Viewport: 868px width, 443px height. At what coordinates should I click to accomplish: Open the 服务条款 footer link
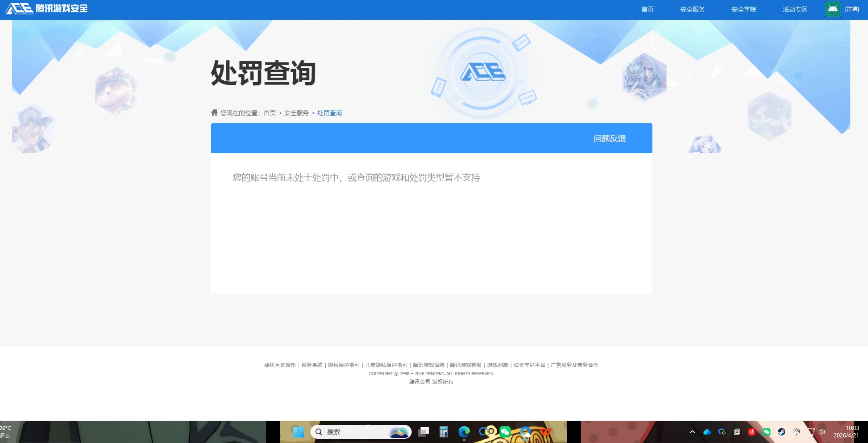(x=311, y=365)
